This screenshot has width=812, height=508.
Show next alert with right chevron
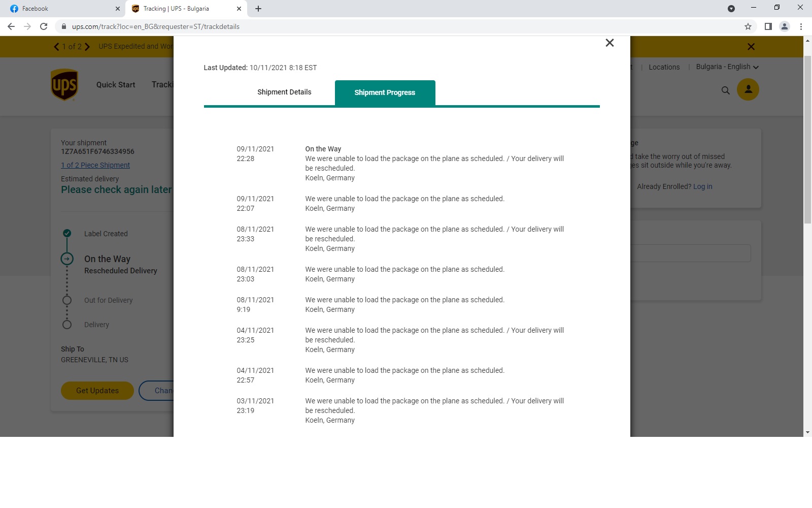click(87, 47)
